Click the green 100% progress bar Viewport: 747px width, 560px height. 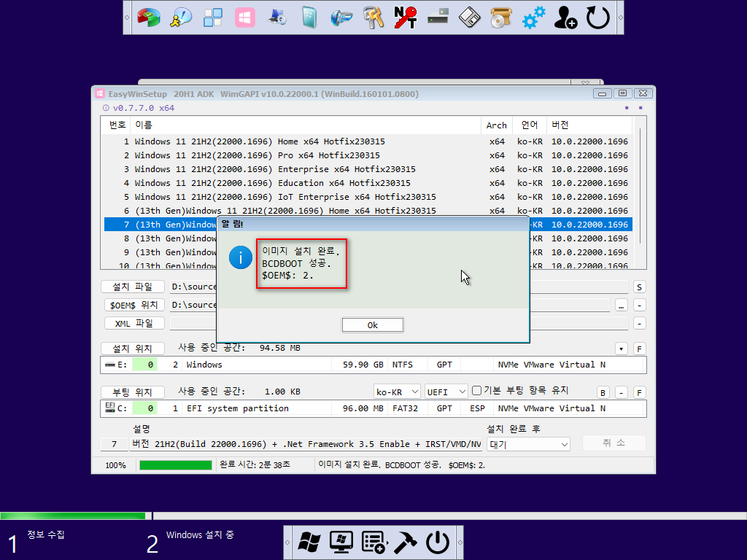[175, 465]
